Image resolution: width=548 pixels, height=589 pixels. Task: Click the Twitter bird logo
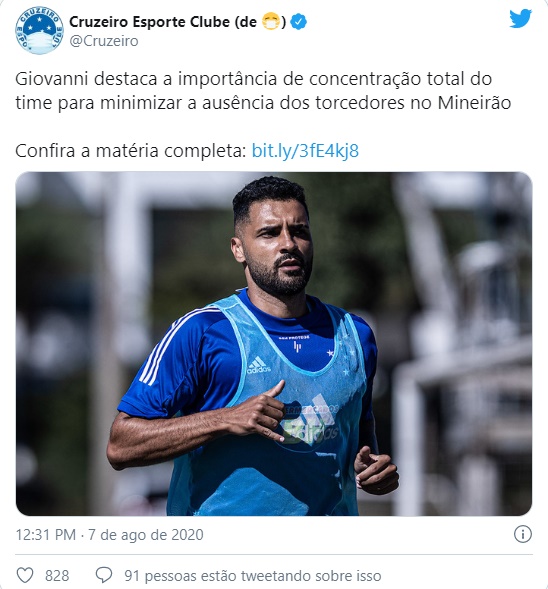[520, 19]
